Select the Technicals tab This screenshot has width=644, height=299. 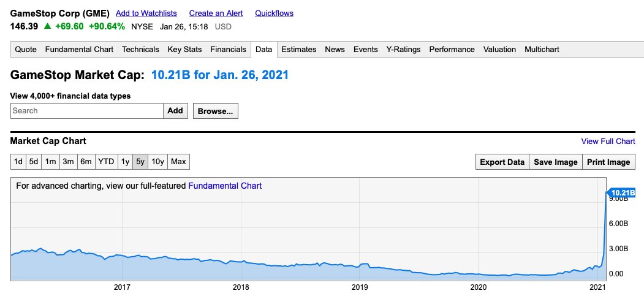click(140, 49)
